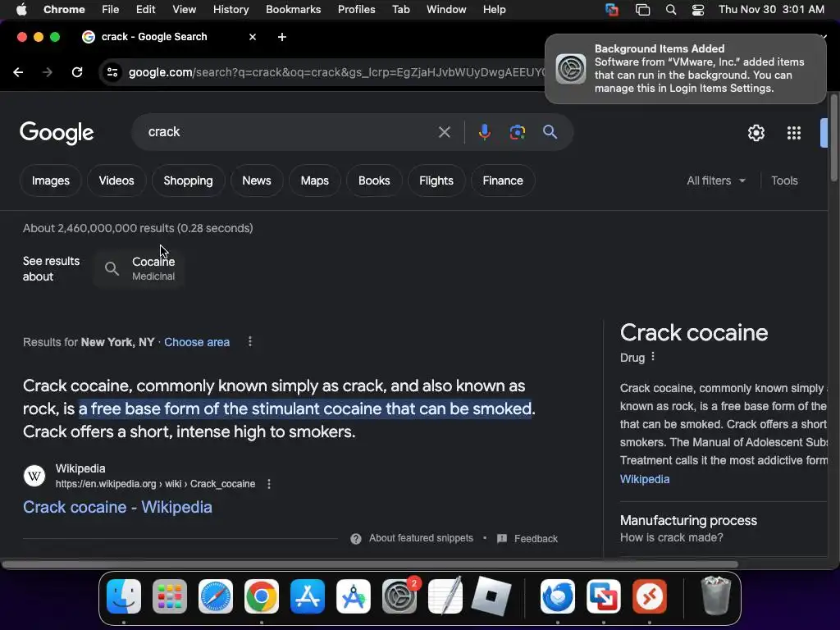Reload the Google search page
This screenshot has height=630, width=840.
77,72
